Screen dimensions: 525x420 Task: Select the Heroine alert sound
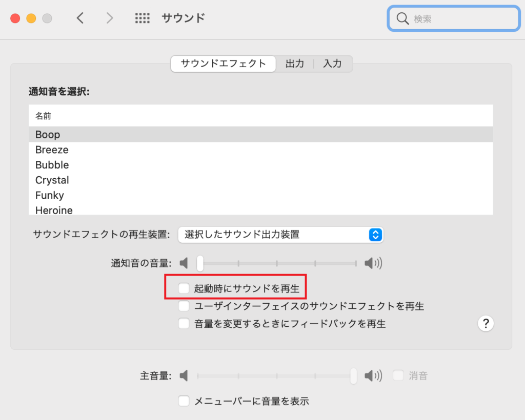point(261,209)
